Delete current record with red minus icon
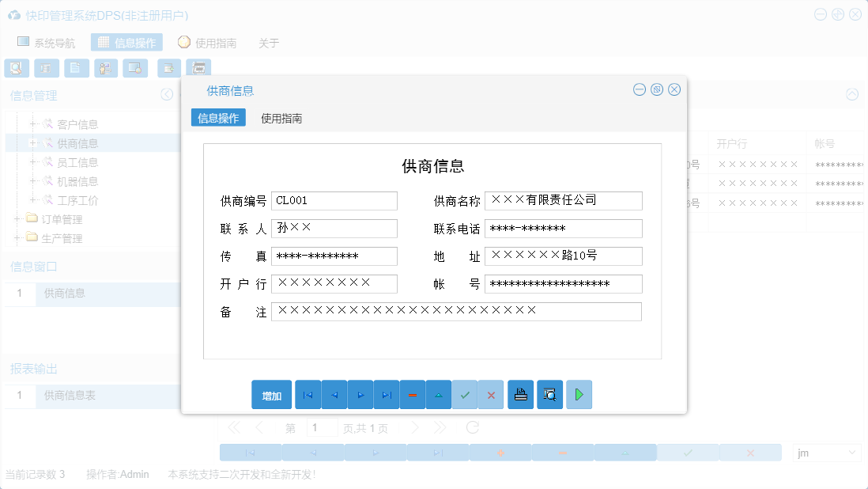868x489 pixels. click(412, 394)
